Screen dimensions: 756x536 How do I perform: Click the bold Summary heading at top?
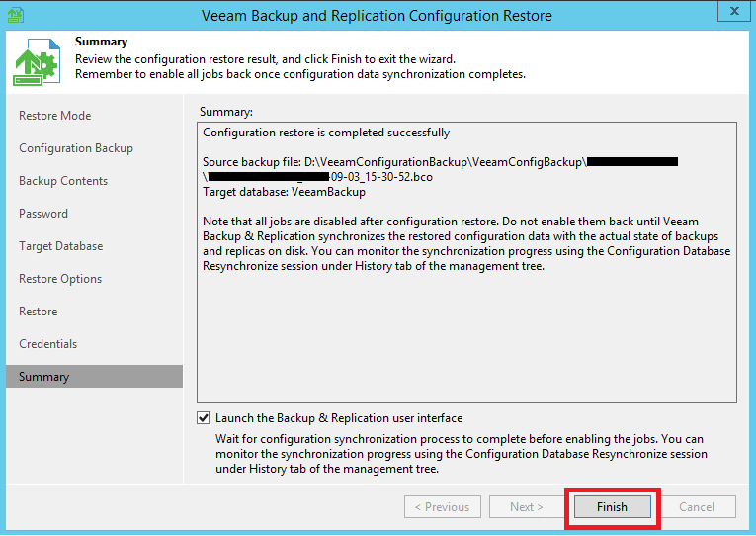coord(101,42)
